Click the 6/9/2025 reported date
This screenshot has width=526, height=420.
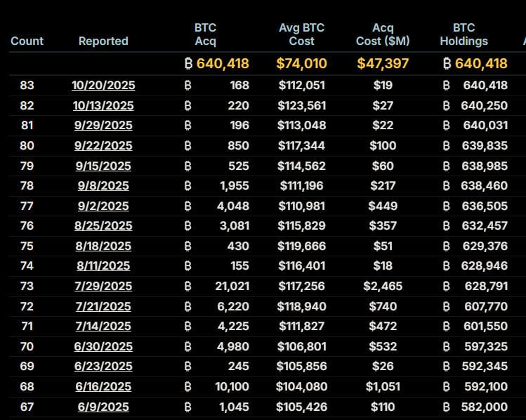[103, 407]
